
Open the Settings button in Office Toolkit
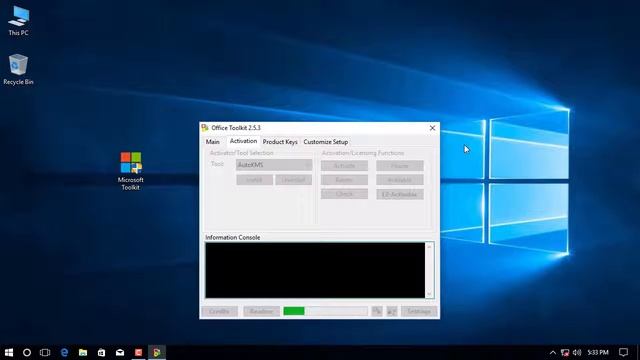click(419, 311)
